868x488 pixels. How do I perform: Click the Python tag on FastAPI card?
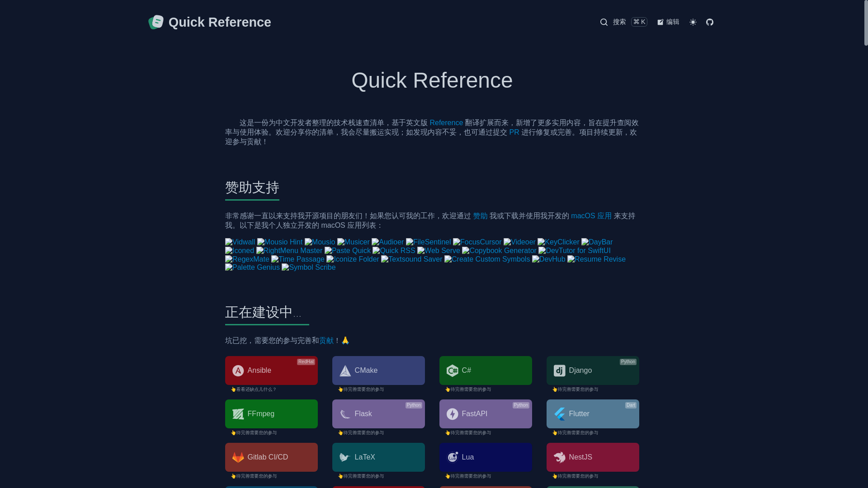click(521, 405)
